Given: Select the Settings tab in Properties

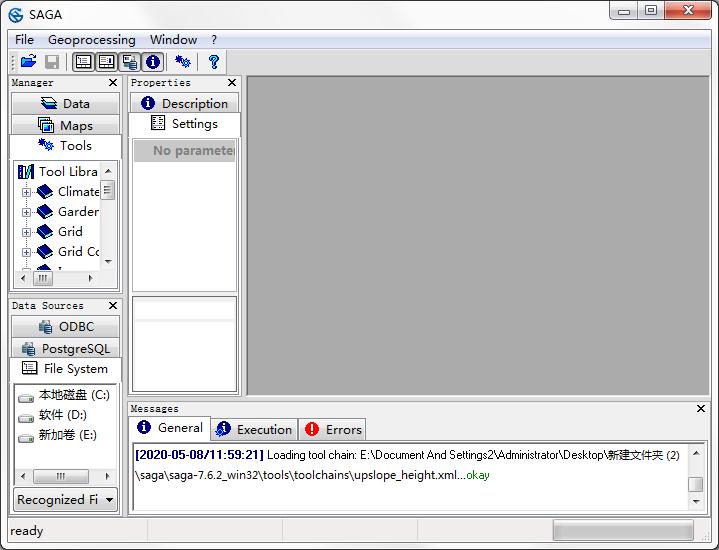Looking at the screenshot, I should (184, 124).
